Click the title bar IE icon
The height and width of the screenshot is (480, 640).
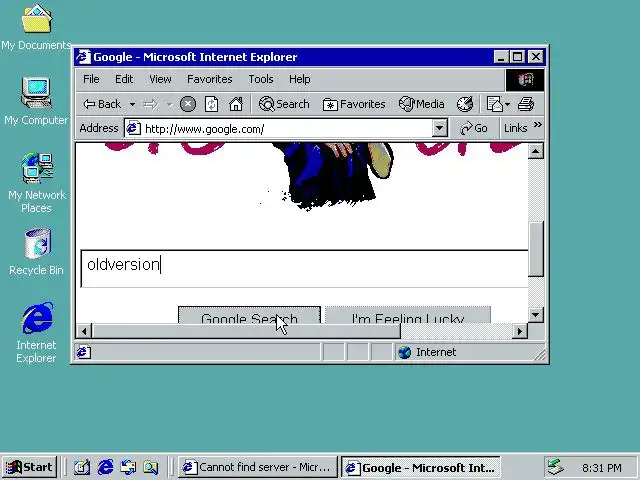pos(84,57)
